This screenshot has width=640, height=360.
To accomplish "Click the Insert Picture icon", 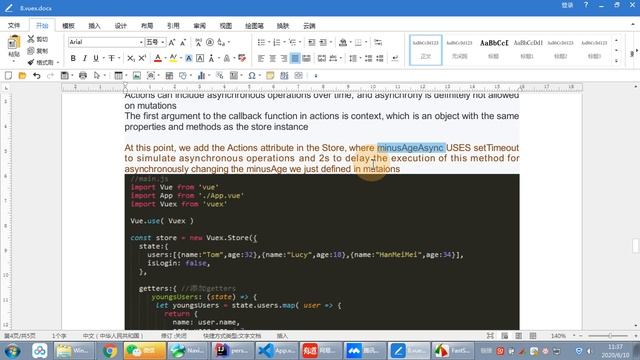I will coord(137,76).
